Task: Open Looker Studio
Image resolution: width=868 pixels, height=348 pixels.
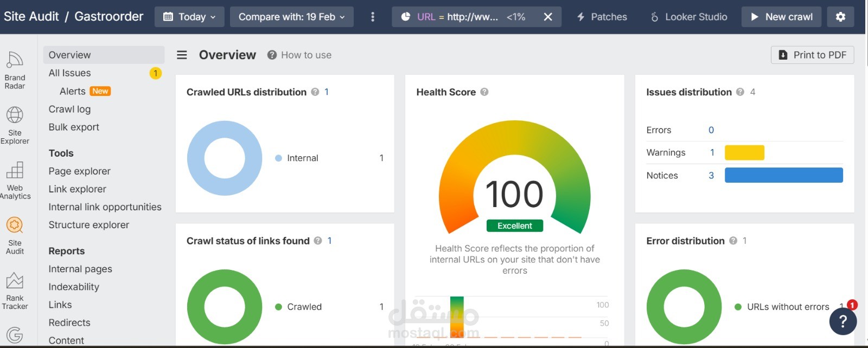Action: tap(689, 17)
